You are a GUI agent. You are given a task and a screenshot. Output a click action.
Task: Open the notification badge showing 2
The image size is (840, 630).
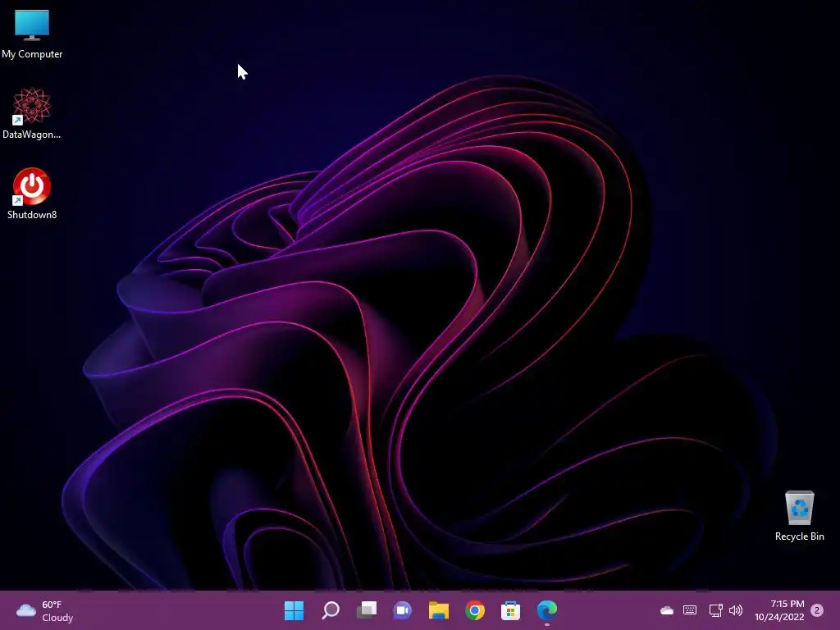coord(817,610)
